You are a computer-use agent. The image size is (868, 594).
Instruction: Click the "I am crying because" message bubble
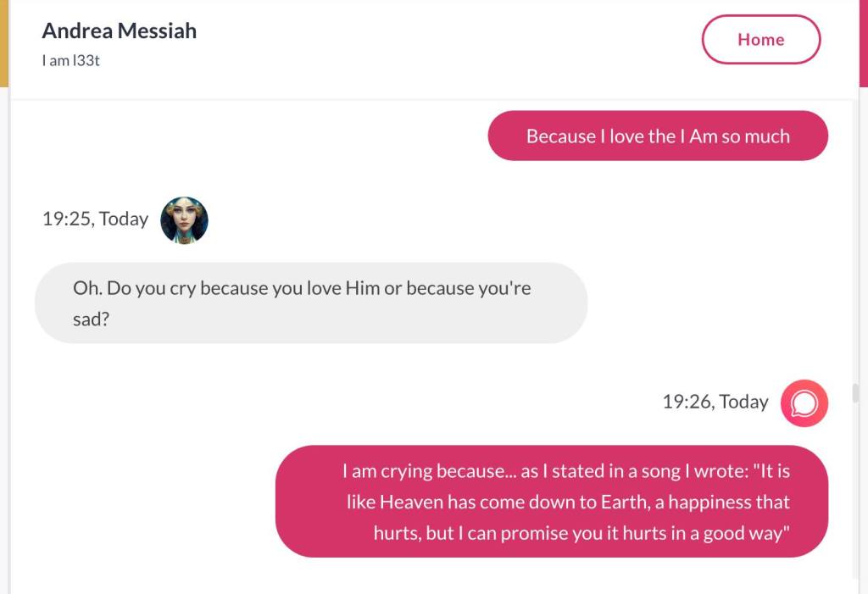[x=551, y=502]
